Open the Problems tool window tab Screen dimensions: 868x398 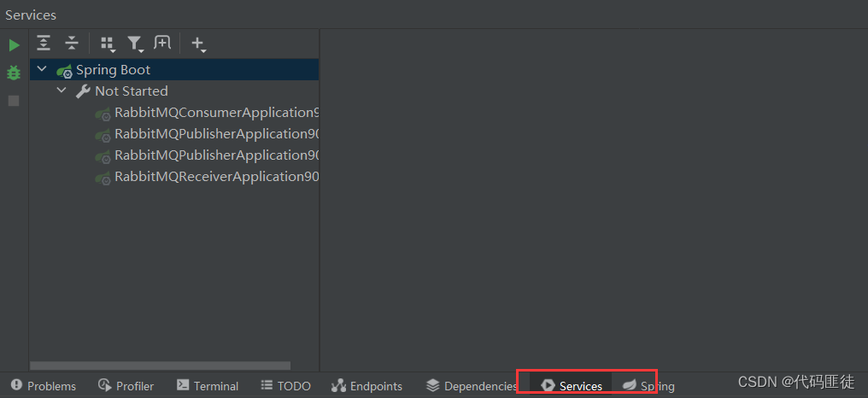44,386
